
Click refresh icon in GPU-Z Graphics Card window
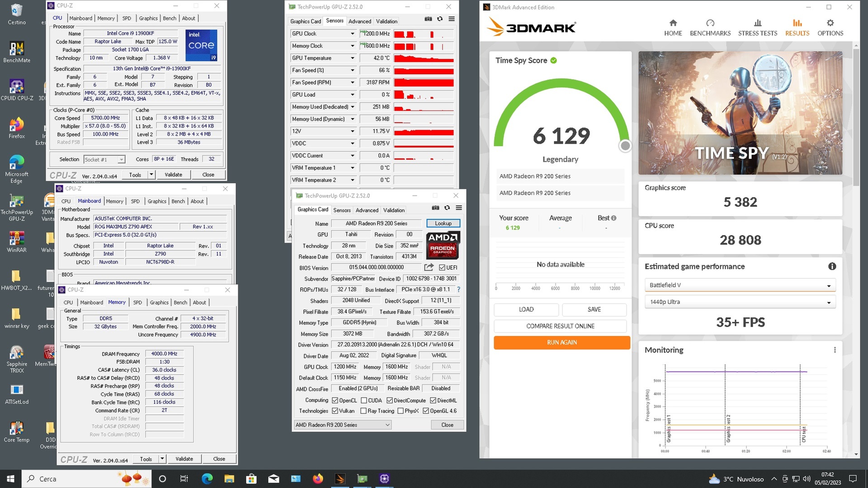(447, 208)
